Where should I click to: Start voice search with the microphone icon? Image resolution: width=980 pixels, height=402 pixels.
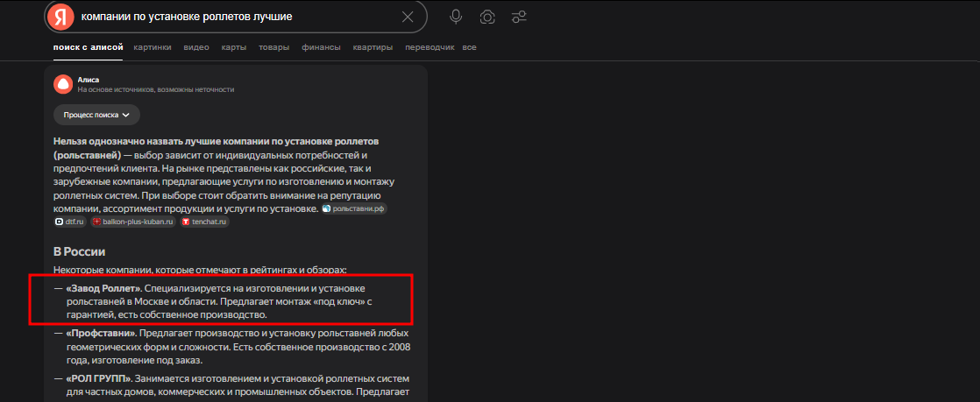(x=456, y=17)
